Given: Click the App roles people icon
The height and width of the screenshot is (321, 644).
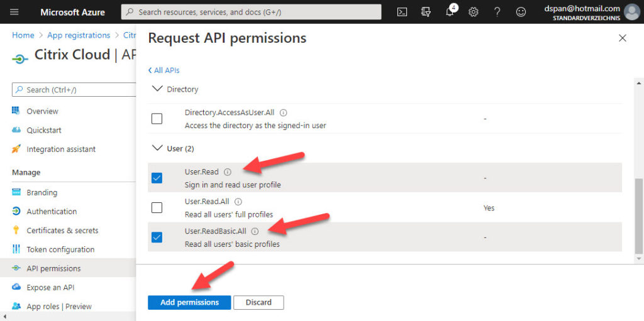Looking at the screenshot, I should click(x=16, y=306).
